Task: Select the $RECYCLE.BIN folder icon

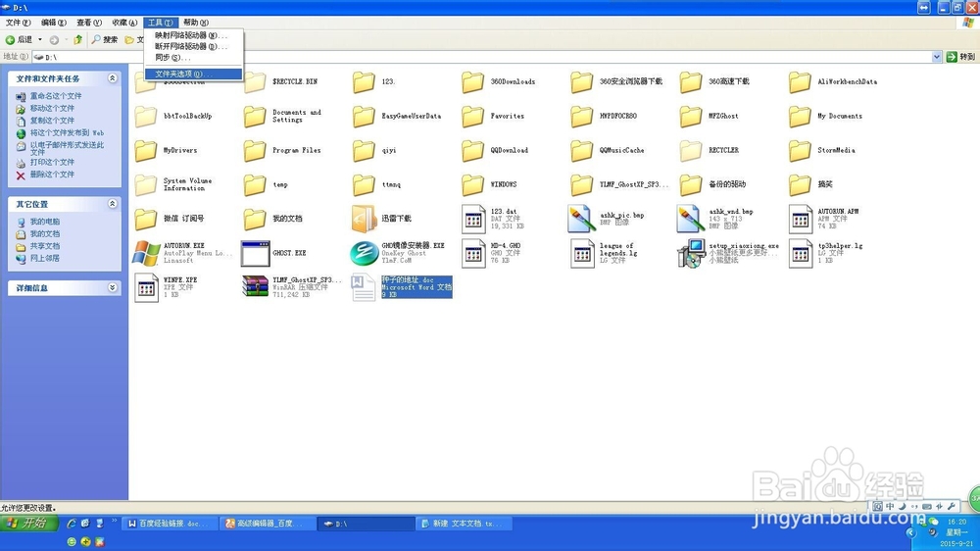Action: point(255,82)
